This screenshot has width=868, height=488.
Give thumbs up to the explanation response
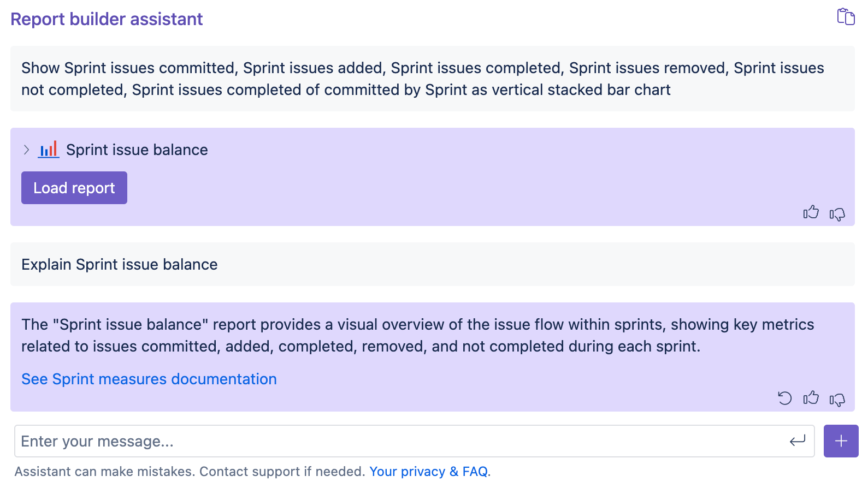(811, 398)
